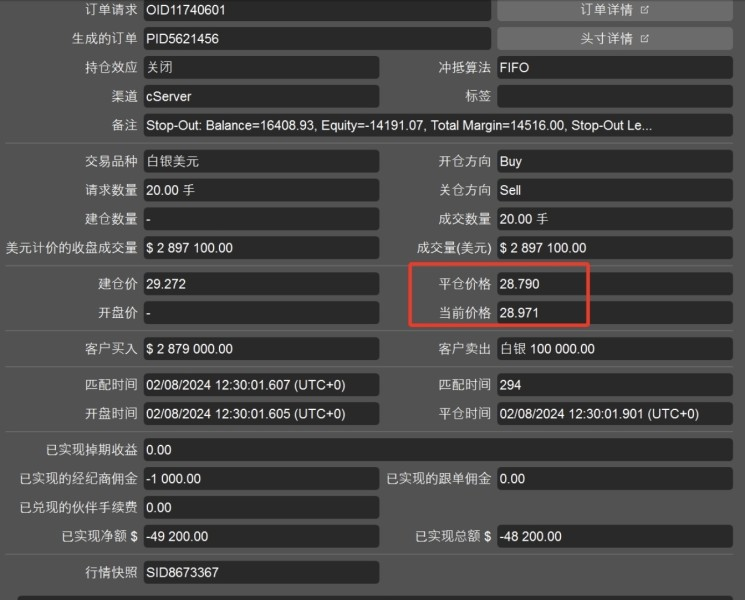This screenshot has width=745, height=600.
Task: Open the 订单详情 order details button
Action: pyautogui.click(x=606, y=10)
